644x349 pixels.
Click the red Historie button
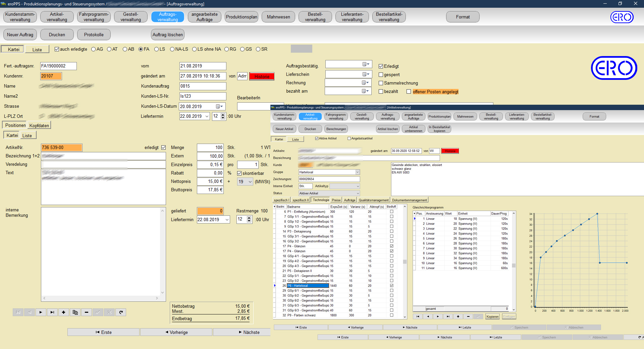click(262, 77)
